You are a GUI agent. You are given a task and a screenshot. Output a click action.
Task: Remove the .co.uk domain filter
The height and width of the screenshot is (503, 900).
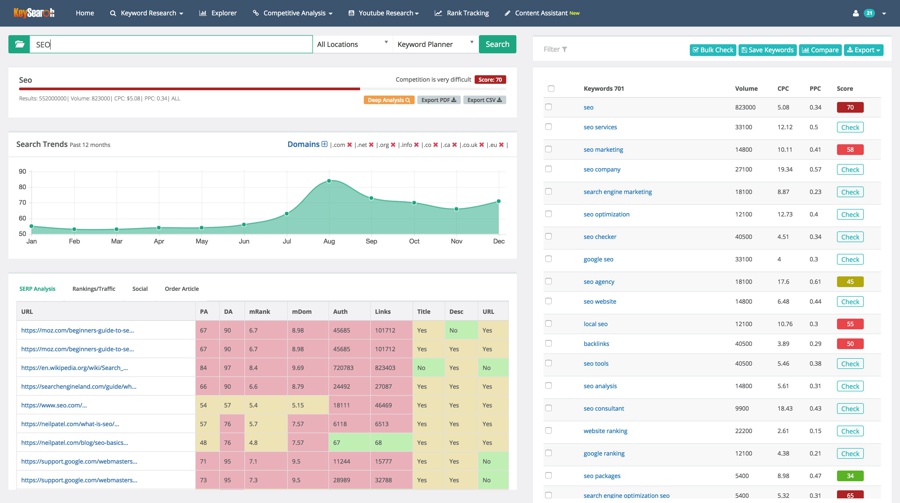(x=482, y=145)
